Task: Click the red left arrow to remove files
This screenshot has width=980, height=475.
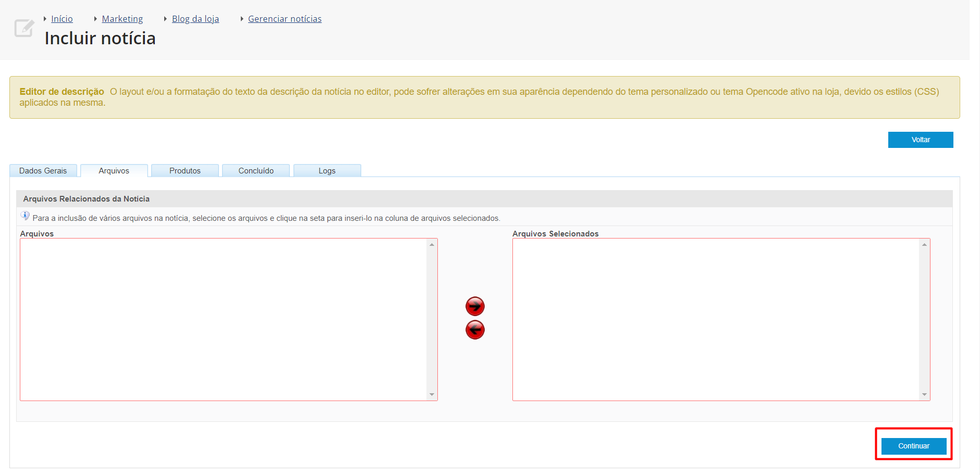Action: pyautogui.click(x=475, y=330)
